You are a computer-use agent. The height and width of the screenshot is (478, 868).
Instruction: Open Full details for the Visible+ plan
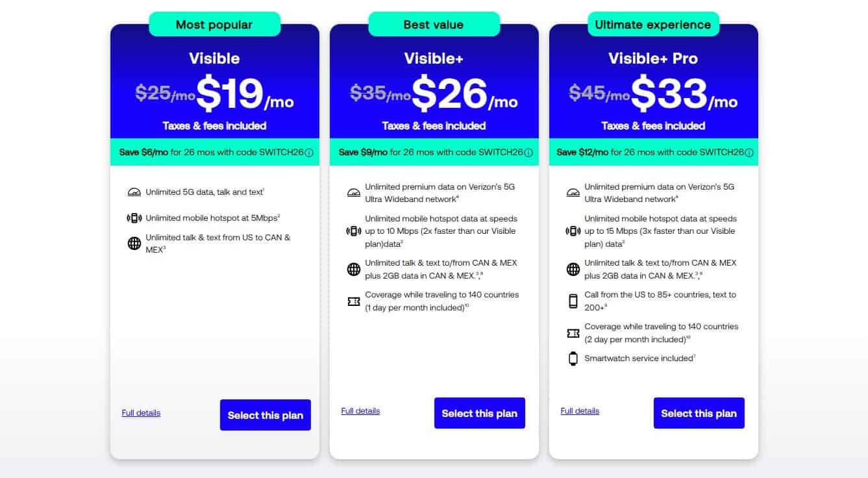coord(360,411)
